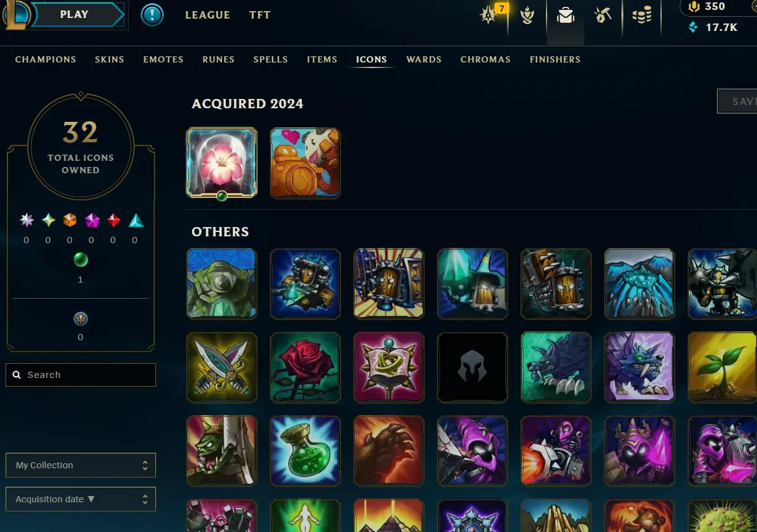The width and height of the screenshot is (757, 532).
Task: Click the icon Search field
Action: click(80, 375)
